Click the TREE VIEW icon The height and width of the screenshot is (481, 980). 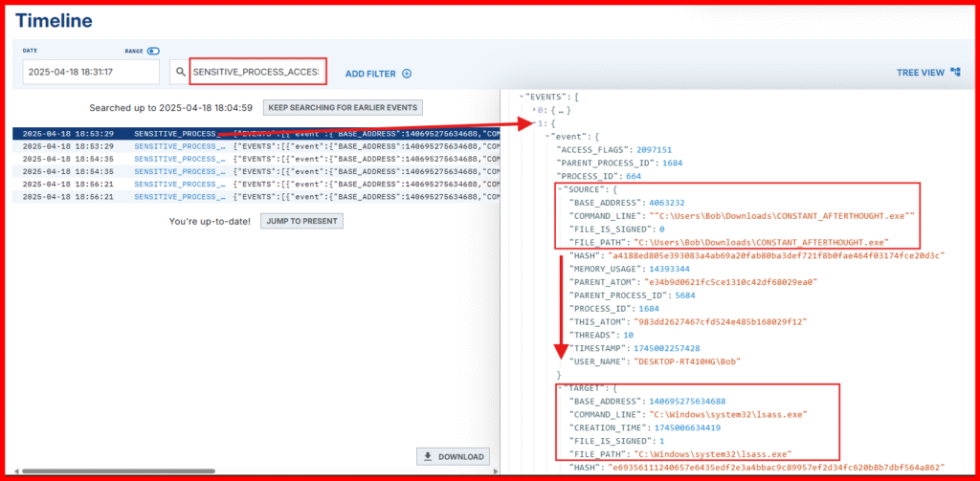click(955, 73)
